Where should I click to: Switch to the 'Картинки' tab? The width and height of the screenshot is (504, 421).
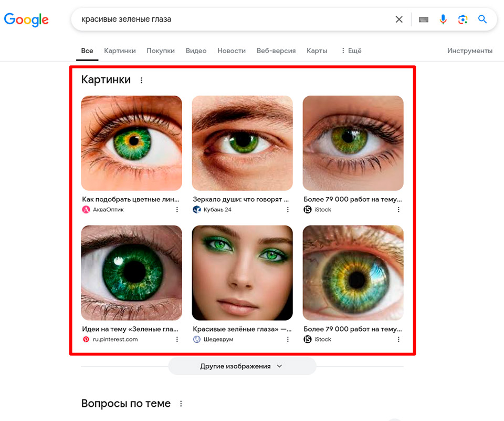pos(120,50)
